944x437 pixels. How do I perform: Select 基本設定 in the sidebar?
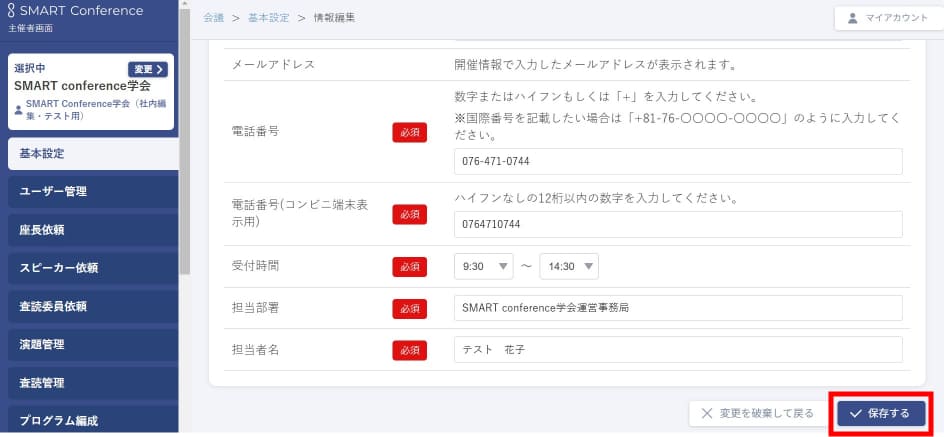point(92,153)
